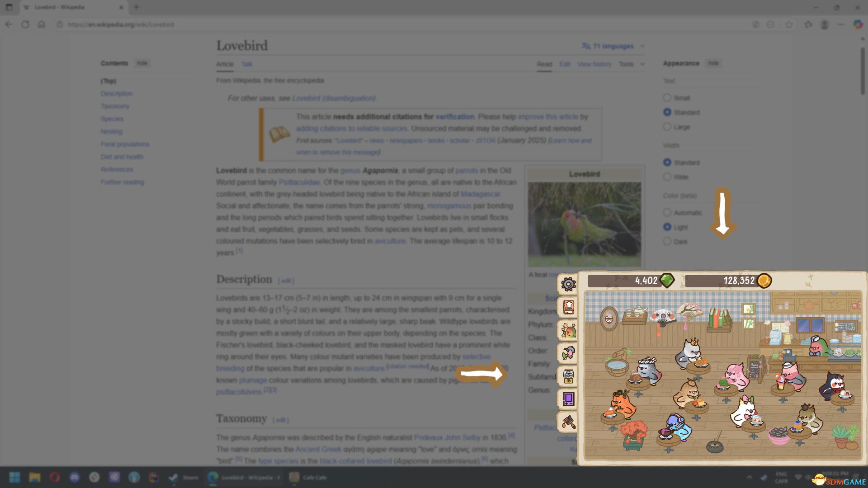Switch to the Talk tab
Screen dimensions: 868x488
click(246, 64)
